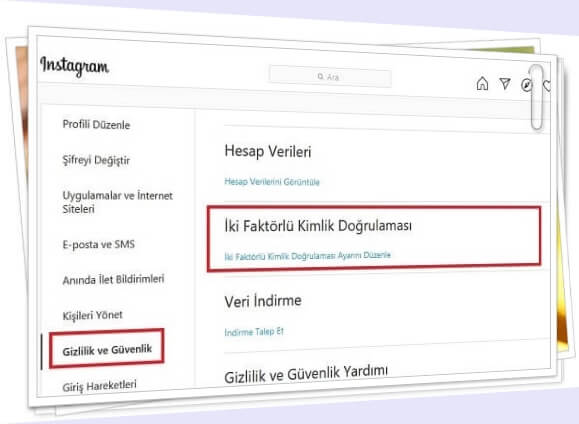
Task: Open Giriş Hareketleri in the sidebar
Action: pyautogui.click(x=99, y=386)
